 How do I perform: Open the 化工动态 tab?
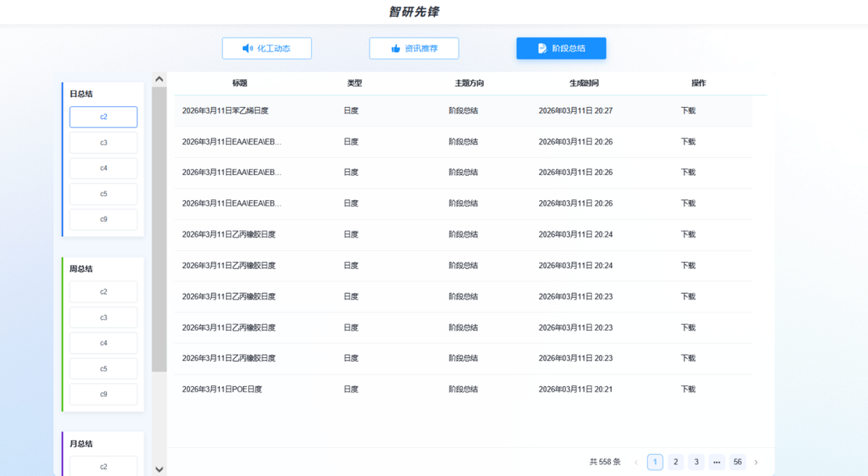click(267, 48)
